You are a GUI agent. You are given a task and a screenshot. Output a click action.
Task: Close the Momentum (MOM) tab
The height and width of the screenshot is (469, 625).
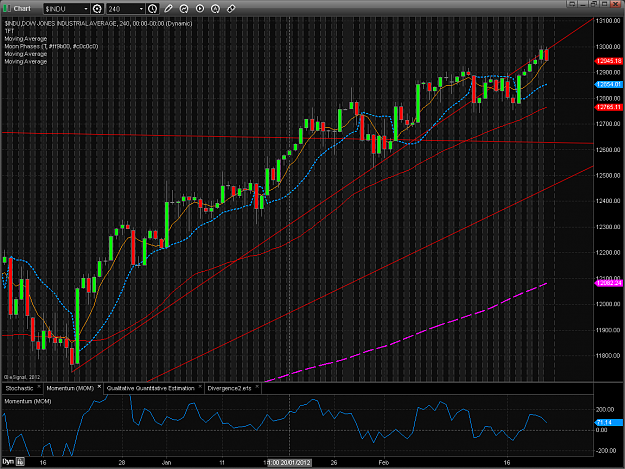tap(99, 387)
